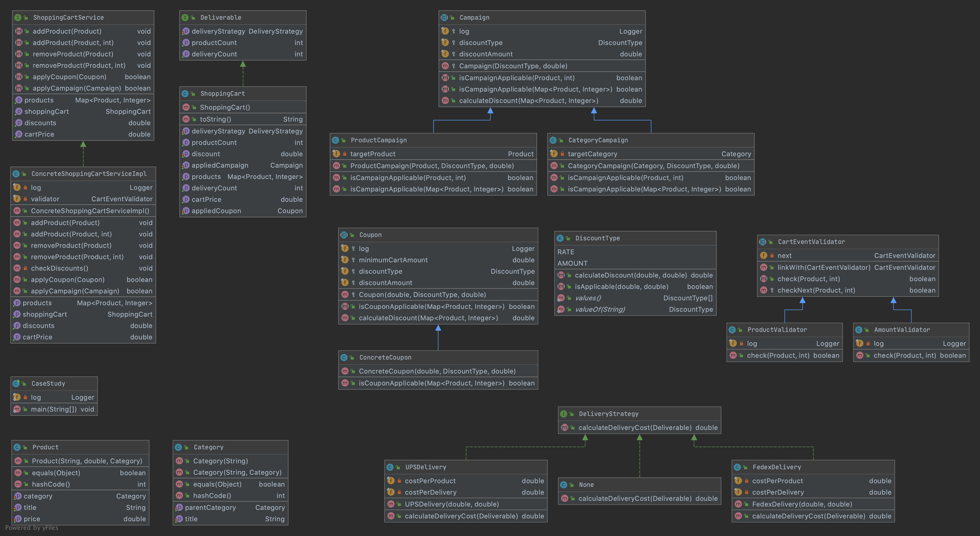
Task: Click the interface icon beside DeliveryStrategy
Action: click(x=563, y=414)
